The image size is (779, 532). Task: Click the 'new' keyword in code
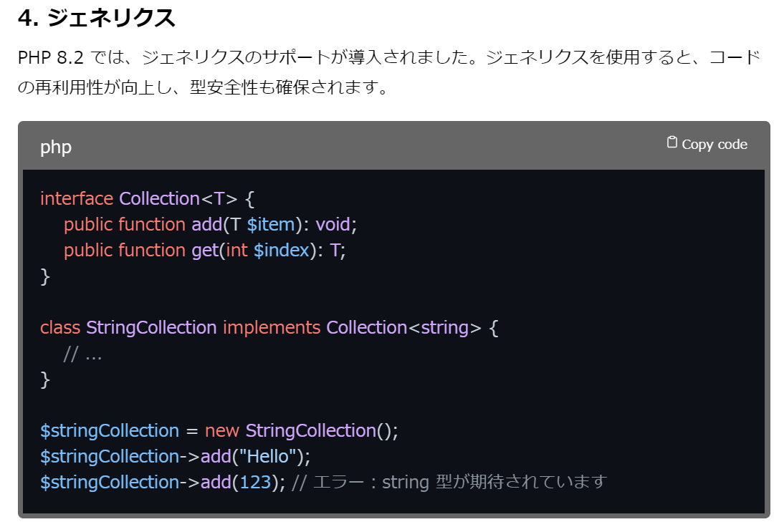(222, 431)
